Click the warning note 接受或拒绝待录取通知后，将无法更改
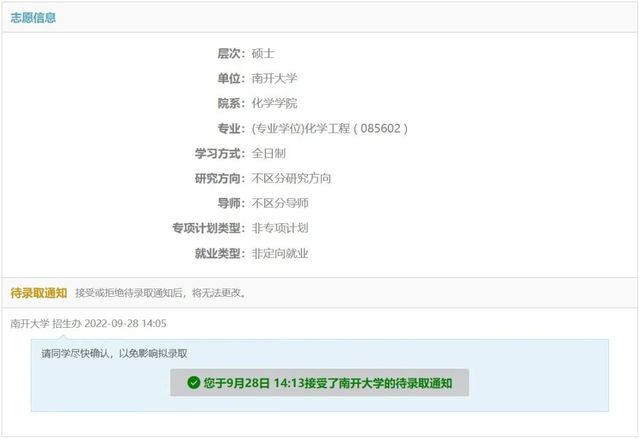This screenshot has width=639, height=439. (161, 293)
